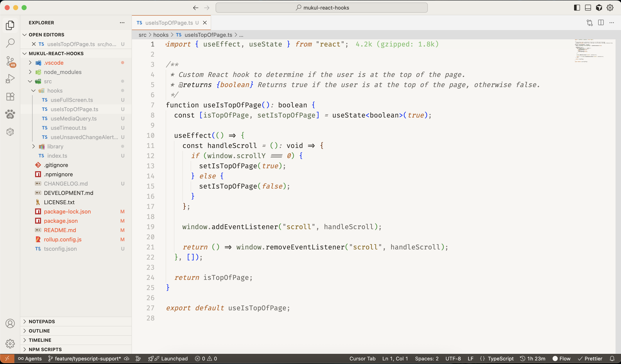Open the Extensions view icon

[10, 96]
